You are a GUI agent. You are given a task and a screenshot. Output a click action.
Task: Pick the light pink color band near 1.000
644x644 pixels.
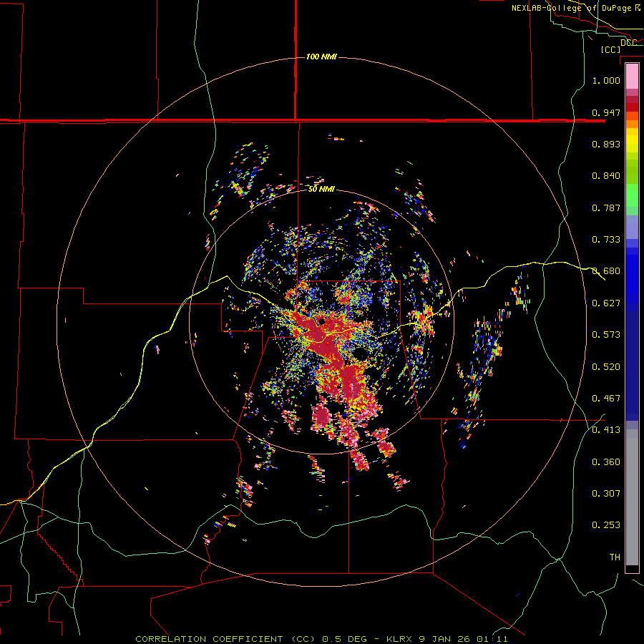(x=632, y=77)
